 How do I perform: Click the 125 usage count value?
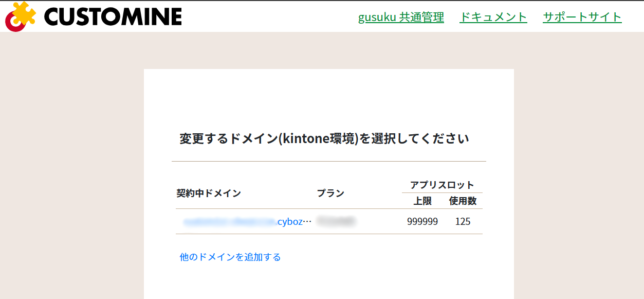pos(463,222)
